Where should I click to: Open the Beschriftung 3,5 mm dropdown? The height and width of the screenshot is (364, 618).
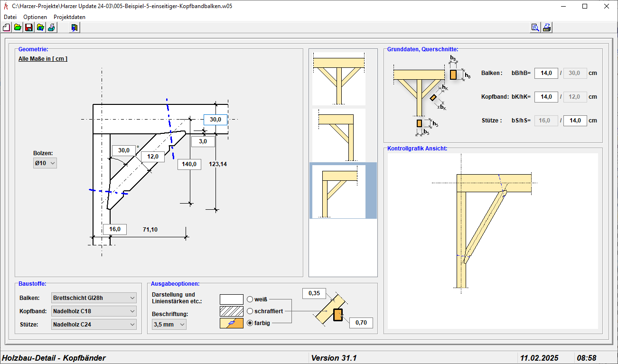tap(169, 325)
